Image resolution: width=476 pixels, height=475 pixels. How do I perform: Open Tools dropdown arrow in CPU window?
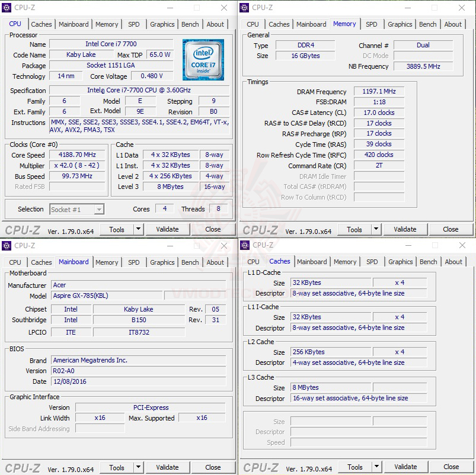point(139,229)
